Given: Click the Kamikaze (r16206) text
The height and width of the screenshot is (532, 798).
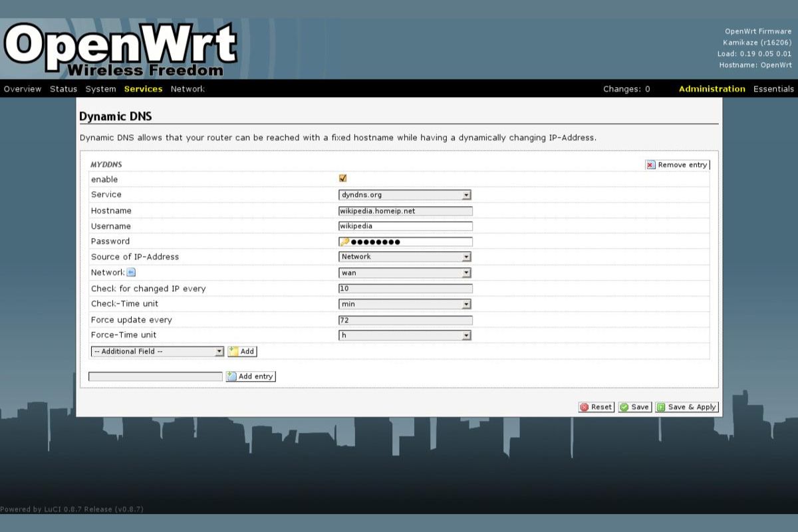Looking at the screenshot, I should pyautogui.click(x=757, y=43).
